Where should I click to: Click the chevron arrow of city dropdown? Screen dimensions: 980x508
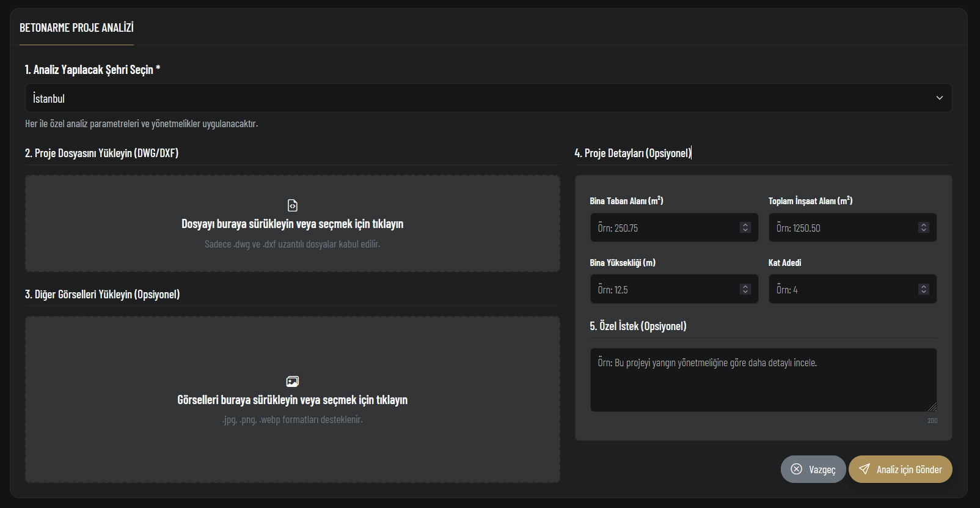tap(939, 98)
